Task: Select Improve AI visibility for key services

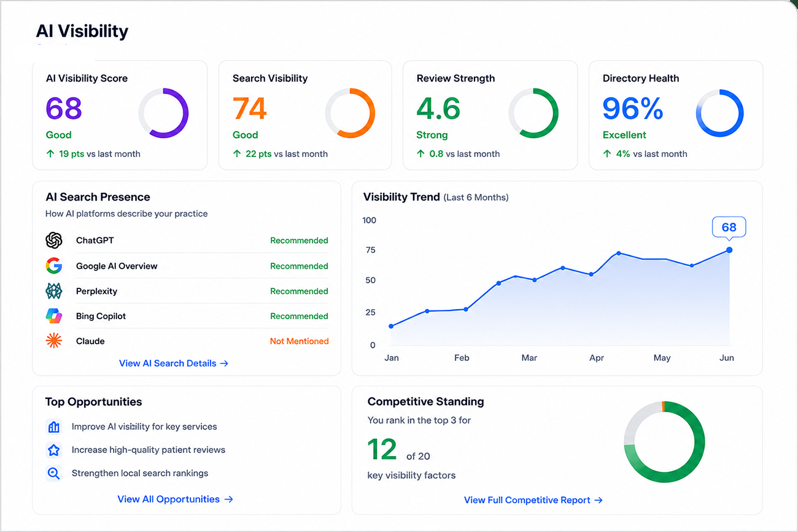Action: [x=144, y=426]
